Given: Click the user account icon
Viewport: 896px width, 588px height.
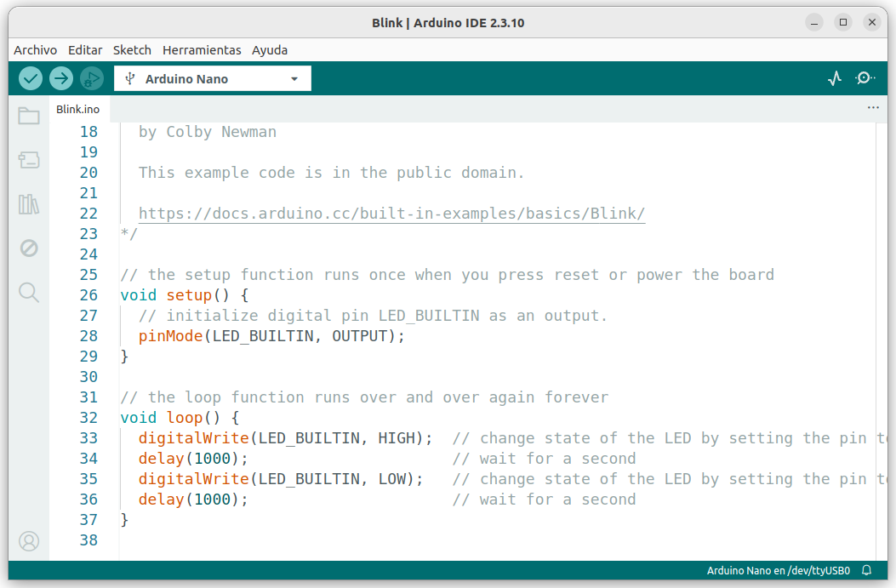Looking at the screenshot, I should tap(29, 540).
